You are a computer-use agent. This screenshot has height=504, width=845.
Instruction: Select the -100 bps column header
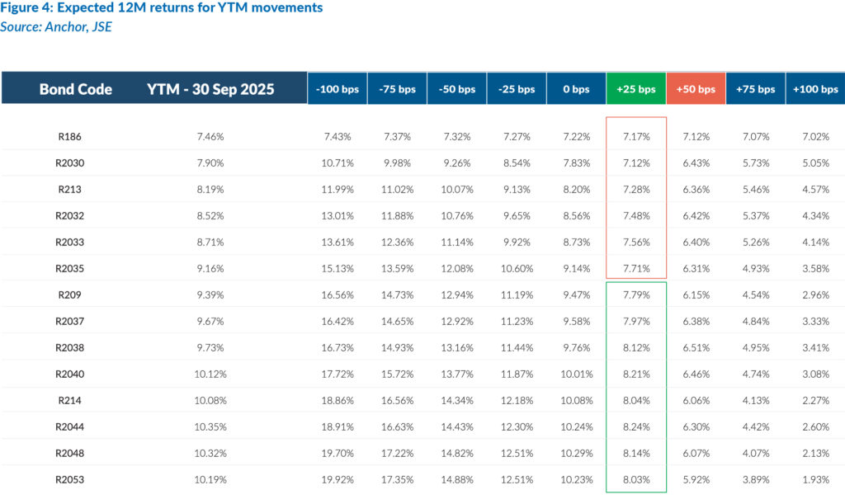pyautogui.click(x=337, y=89)
